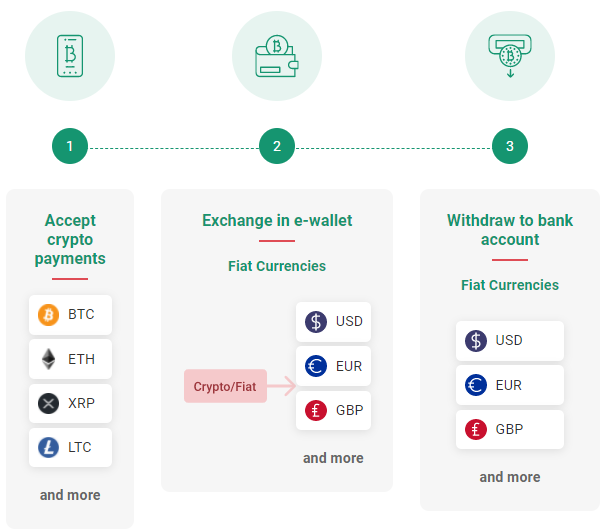Click the blue Litecoin LTC icon

pos(48,447)
